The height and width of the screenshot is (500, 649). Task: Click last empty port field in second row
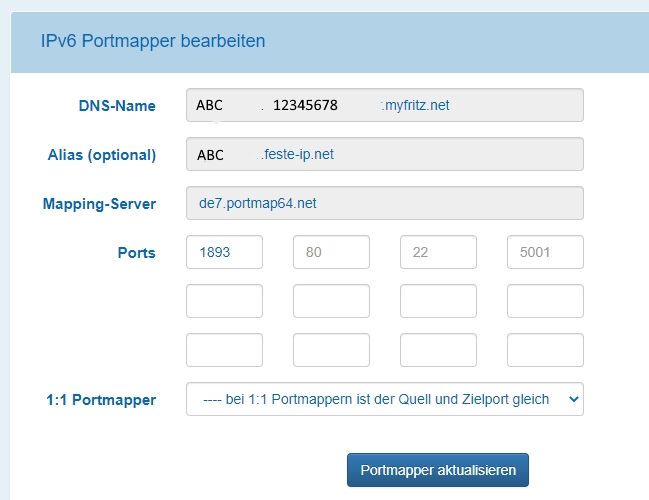[545, 301]
